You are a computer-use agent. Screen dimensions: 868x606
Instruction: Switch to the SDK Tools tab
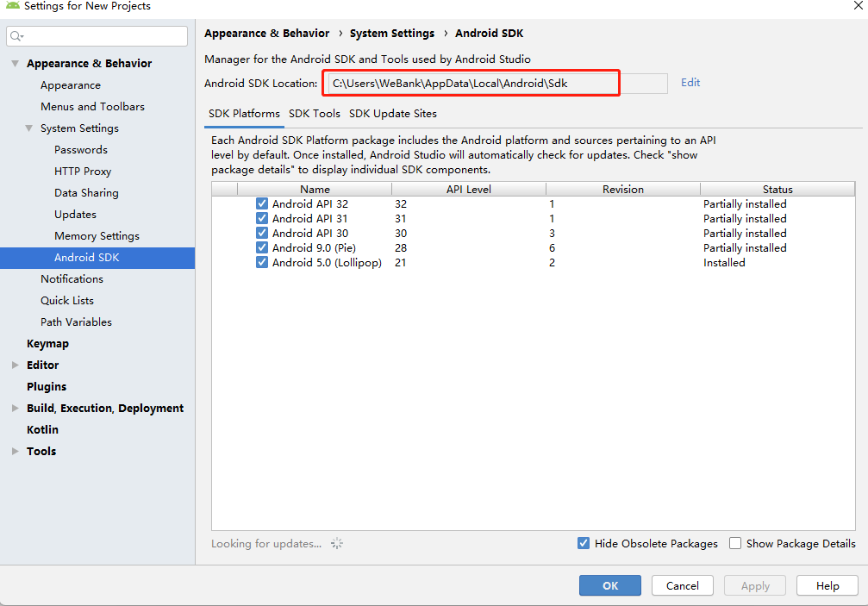coord(315,114)
